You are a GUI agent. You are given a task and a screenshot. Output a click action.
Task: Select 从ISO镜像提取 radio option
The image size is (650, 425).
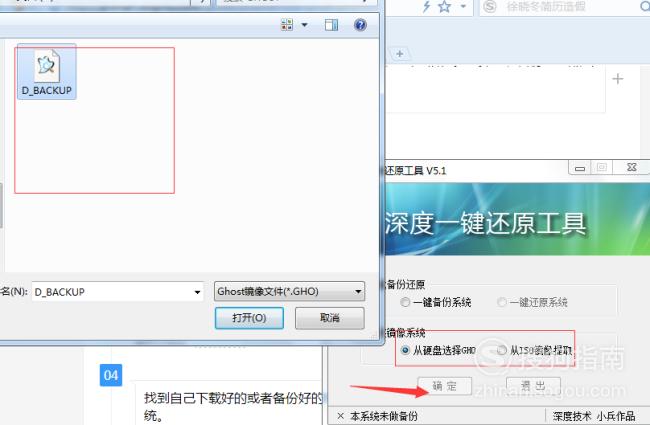(x=535, y=350)
